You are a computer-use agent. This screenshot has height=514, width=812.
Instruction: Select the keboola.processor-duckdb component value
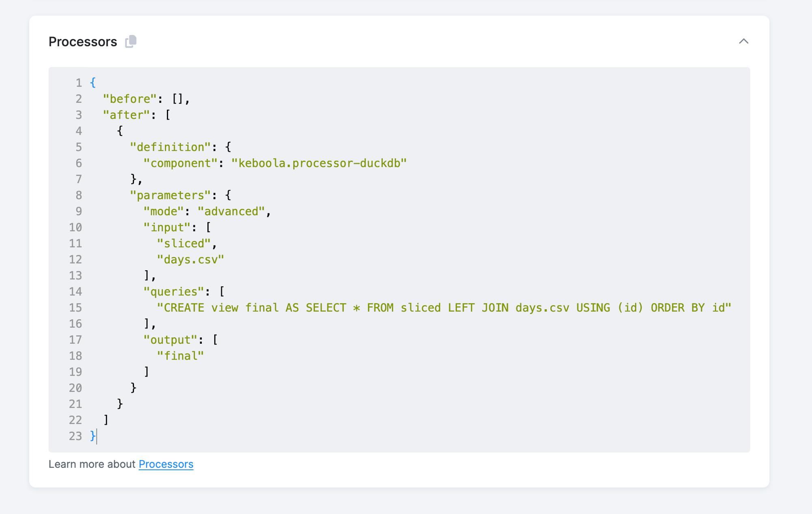[x=319, y=163]
